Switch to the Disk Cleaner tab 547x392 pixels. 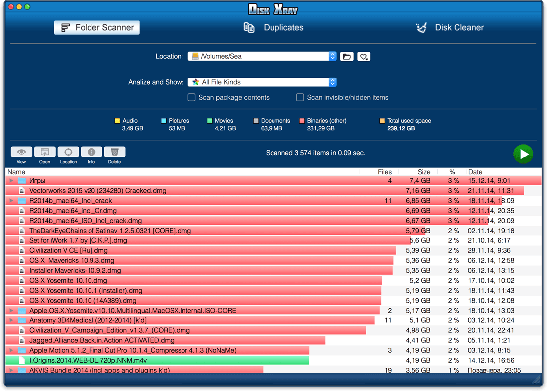click(450, 27)
